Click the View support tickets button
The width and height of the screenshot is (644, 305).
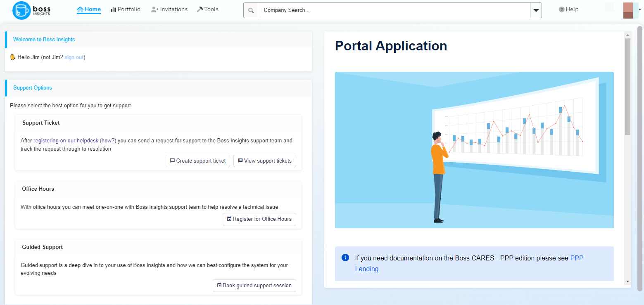coord(265,161)
